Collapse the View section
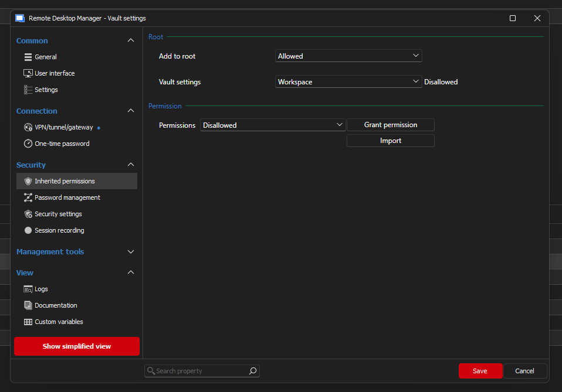The height and width of the screenshot is (392, 562). click(131, 272)
